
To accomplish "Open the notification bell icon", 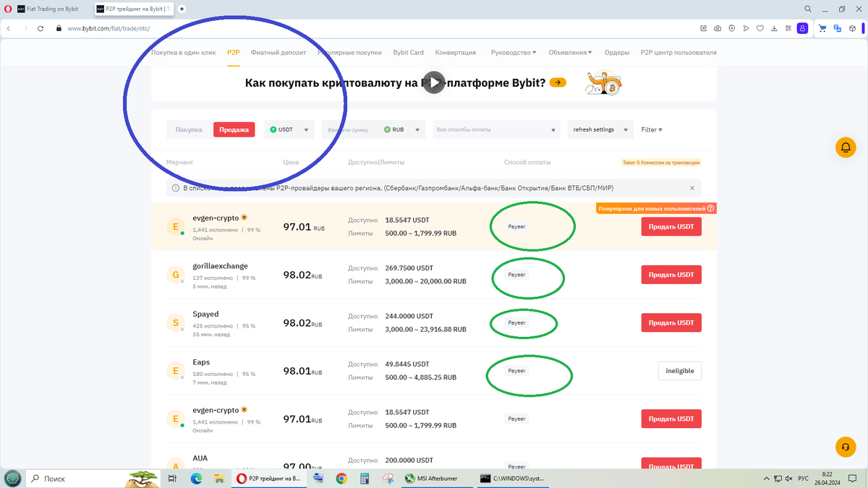I will click(846, 147).
